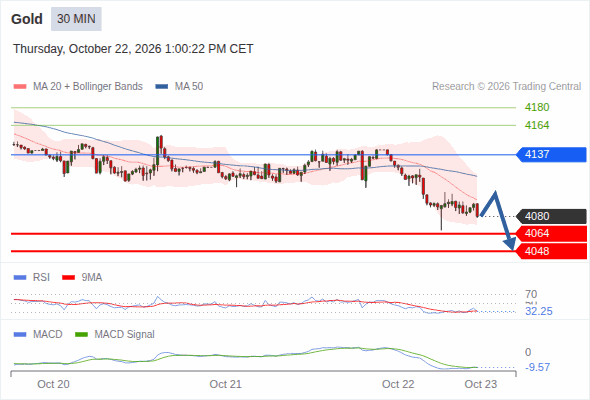The height and width of the screenshot is (400, 590).
Task: Click the MACD zero level label
Action: click(528, 352)
